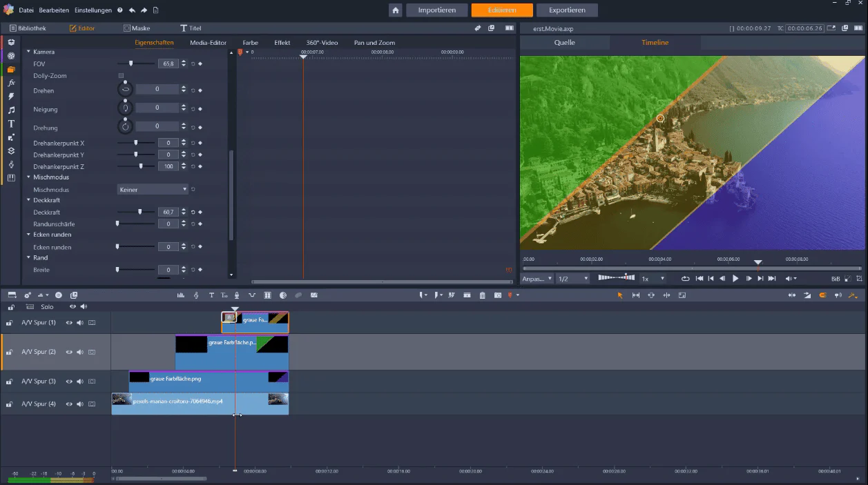The image size is (868, 485).
Task: Click the help question mark icon
Action: [x=120, y=10]
